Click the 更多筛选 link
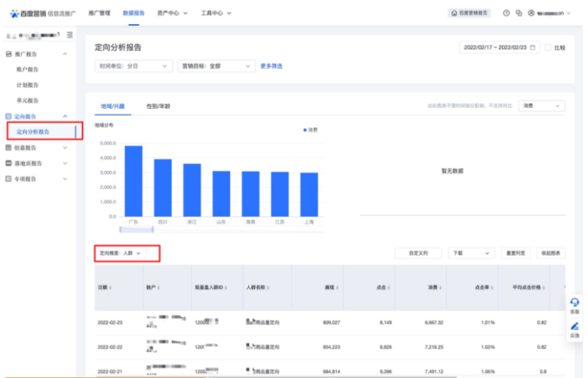Viewport: 588px width, 378px height. (271, 66)
